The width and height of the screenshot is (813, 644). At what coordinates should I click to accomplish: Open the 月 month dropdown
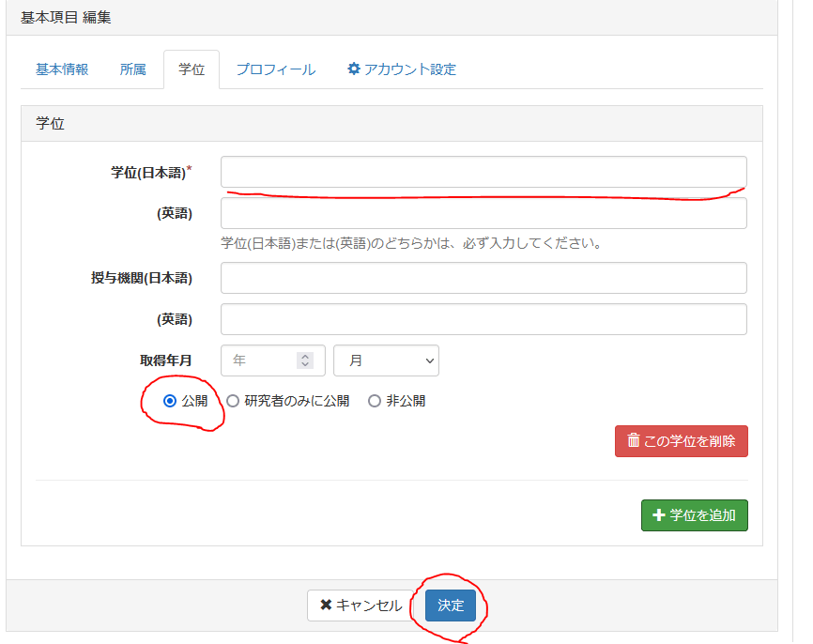tap(386, 360)
